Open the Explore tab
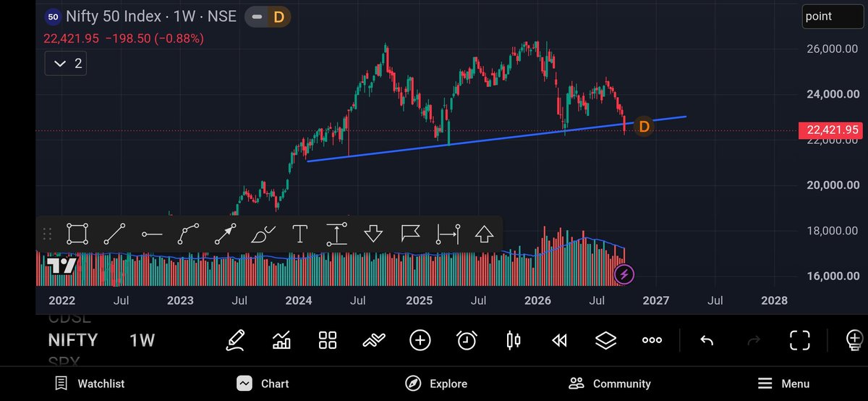This screenshot has height=401, width=868. (435, 384)
